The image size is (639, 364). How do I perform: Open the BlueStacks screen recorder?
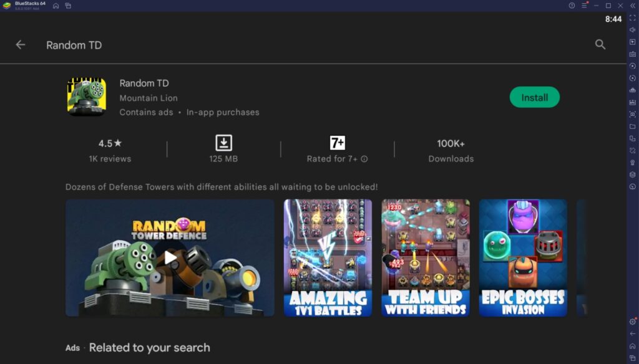pyautogui.click(x=632, y=65)
